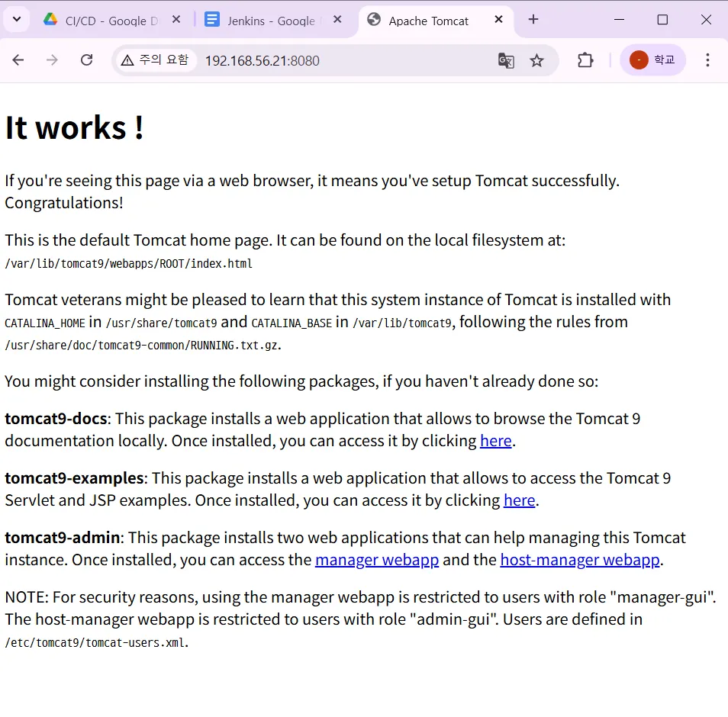The image size is (728, 717).
Task: Follow the tomcat9-docs 'here' link
Action: [x=496, y=440]
